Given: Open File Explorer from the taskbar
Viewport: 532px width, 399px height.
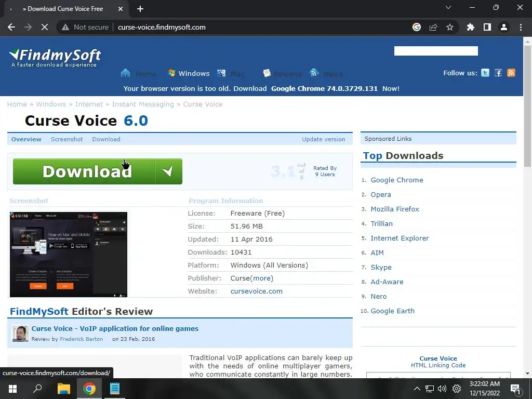Looking at the screenshot, I should coord(63,389).
